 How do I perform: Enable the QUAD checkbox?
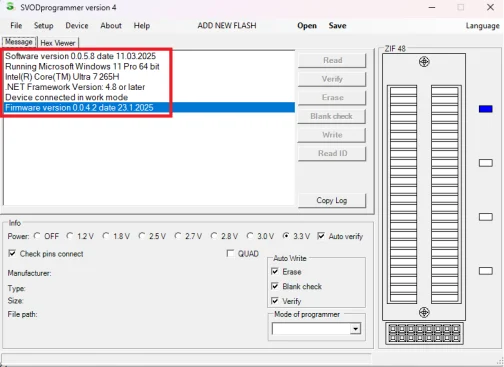pos(230,253)
